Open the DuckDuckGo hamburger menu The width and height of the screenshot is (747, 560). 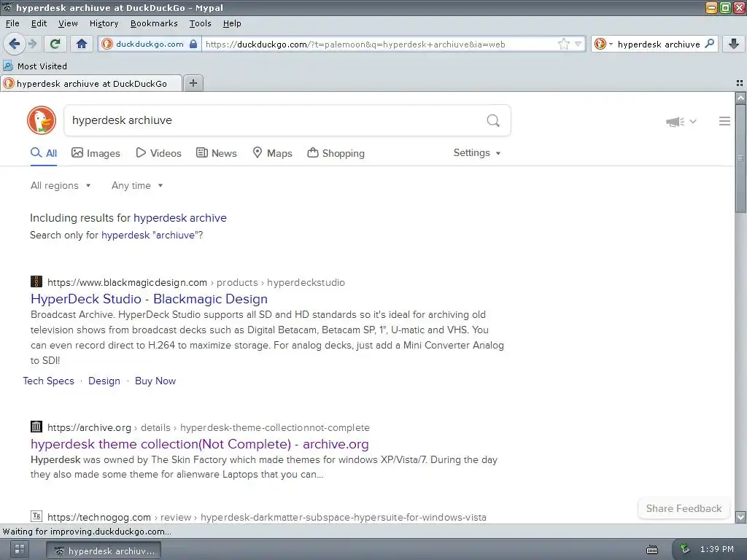(x=724, y=121)
